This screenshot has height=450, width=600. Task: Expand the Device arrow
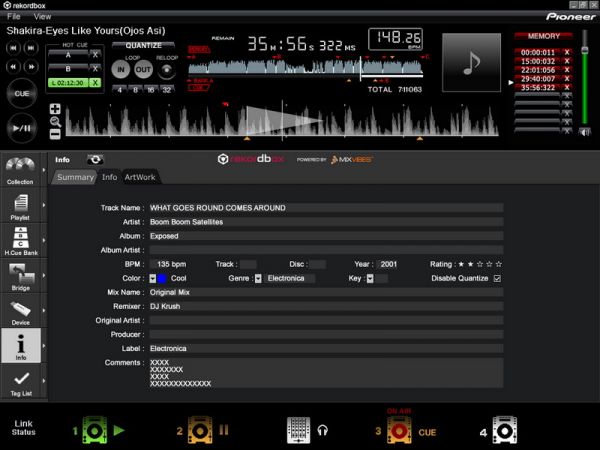click(x=44, y=311)
